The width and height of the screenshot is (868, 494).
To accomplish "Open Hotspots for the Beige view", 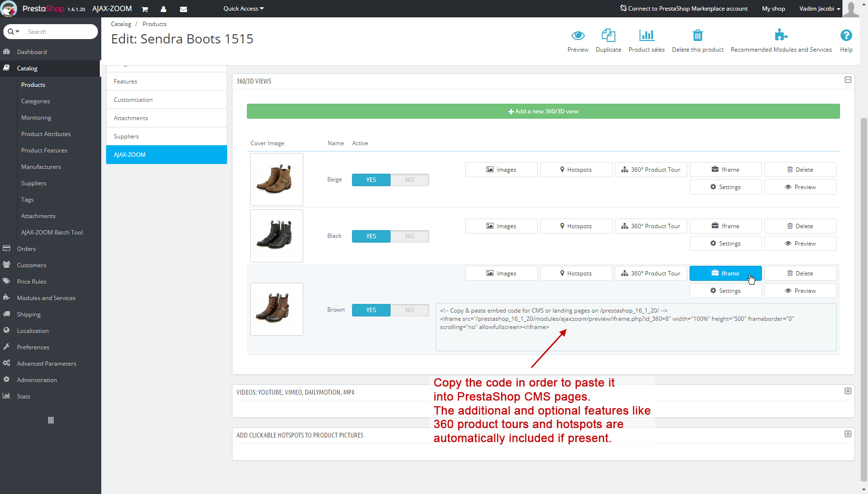I will [x=576, y=170].
